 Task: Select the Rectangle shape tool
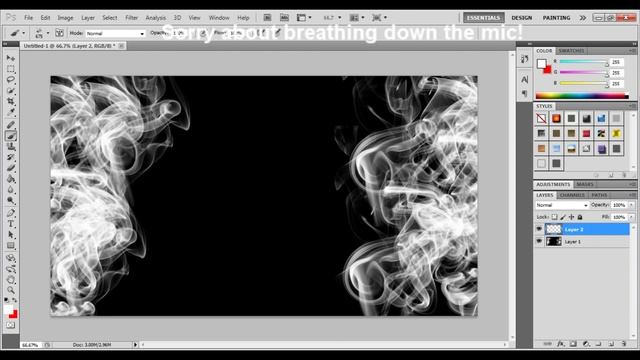pos(11,245)
